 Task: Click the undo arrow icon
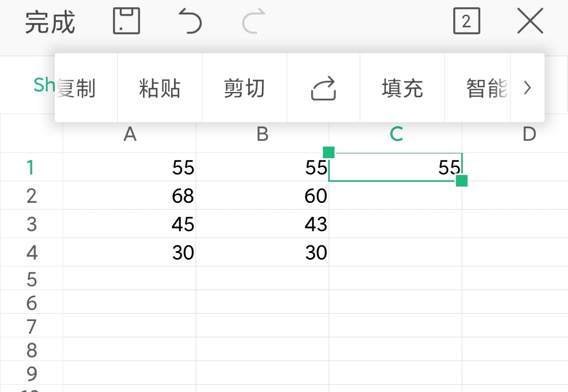click(x=190, y=22)
